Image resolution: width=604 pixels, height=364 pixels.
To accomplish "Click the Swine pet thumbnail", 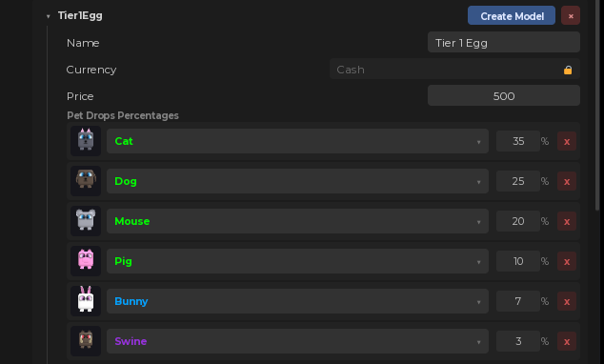I will tap(86, 341).
